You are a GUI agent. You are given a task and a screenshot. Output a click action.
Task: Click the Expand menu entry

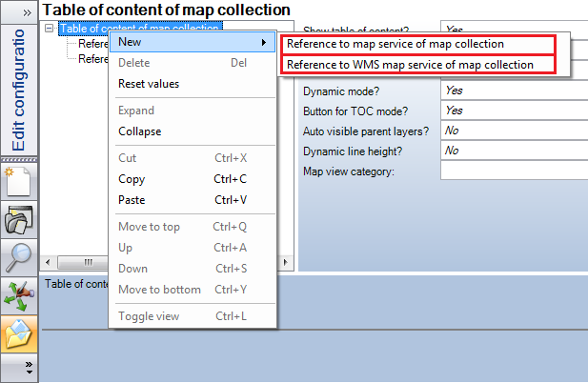tap(193, 111)
